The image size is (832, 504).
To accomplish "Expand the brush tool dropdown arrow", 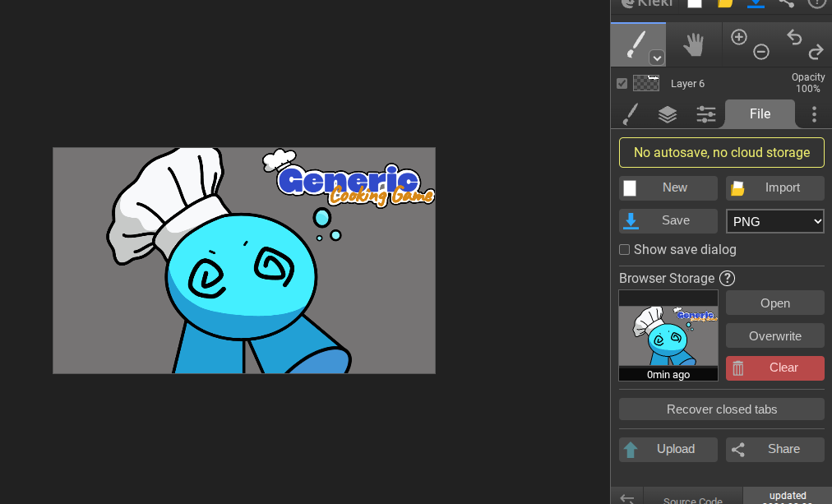I will 656,58.
